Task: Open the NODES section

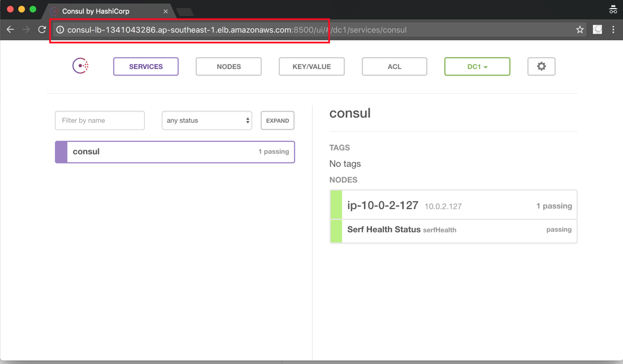Action: pos(228,66)
